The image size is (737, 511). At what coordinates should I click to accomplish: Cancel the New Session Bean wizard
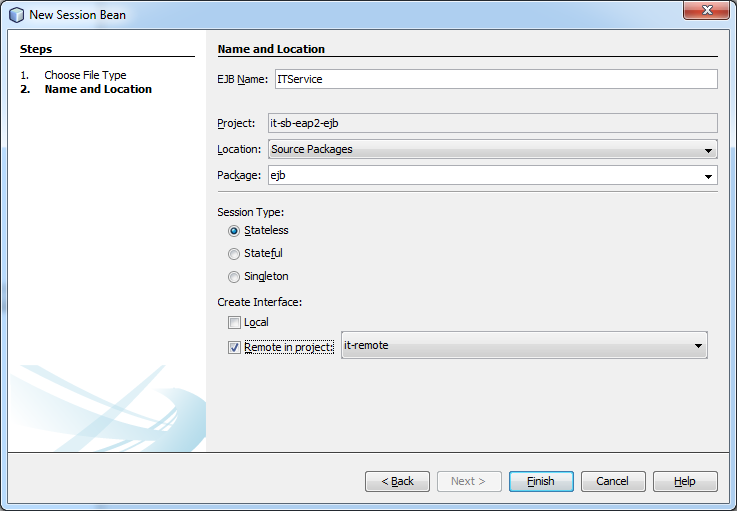point(613,481)
